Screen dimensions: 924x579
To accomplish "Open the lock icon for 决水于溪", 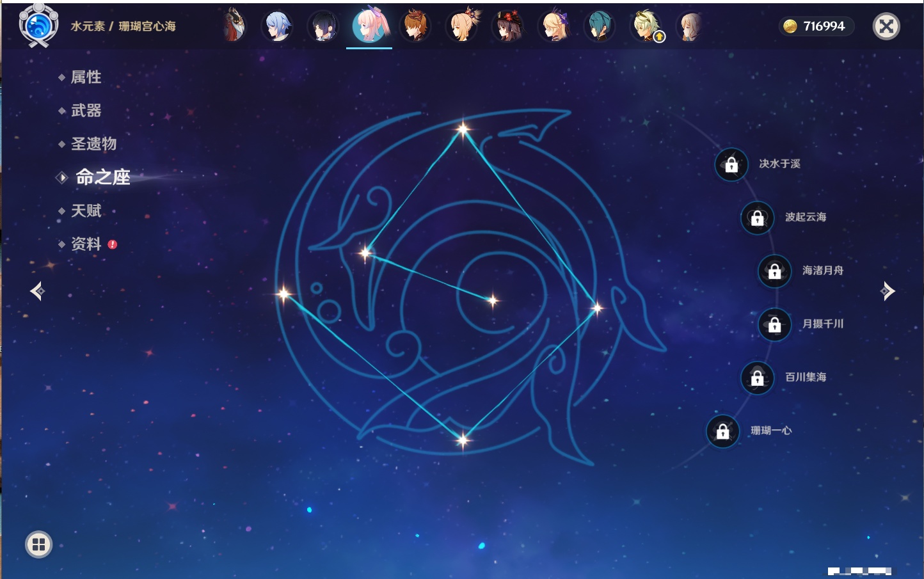I will [731, 164].
